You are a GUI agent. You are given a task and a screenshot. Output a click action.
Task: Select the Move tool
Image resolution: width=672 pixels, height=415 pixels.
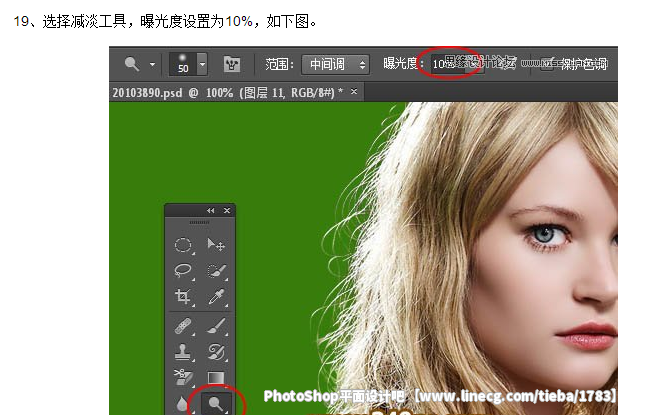216,245
